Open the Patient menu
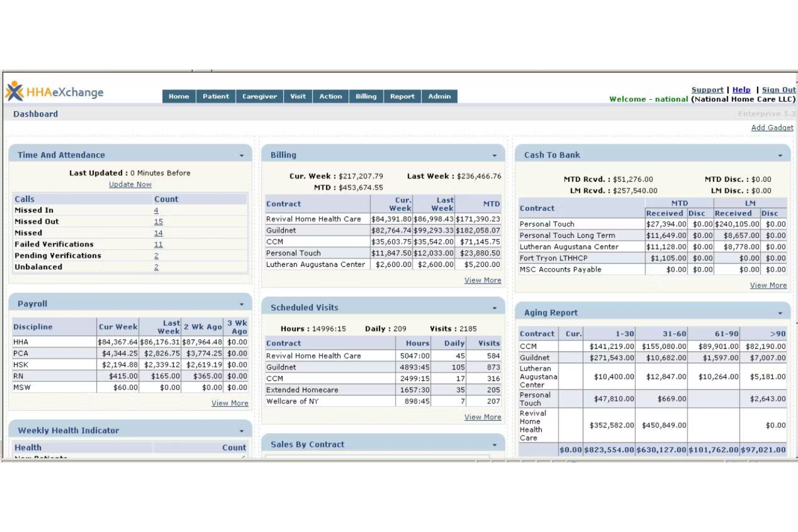The image size is (798, 532). (216, 96)
